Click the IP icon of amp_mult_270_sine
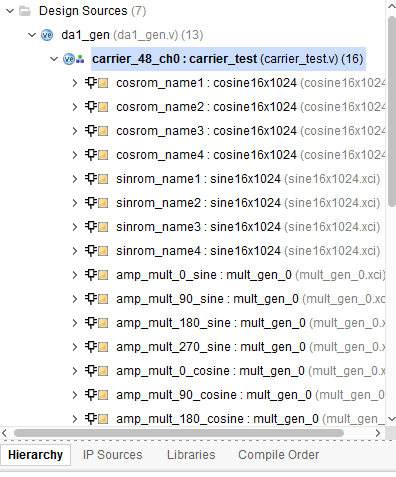This screenshot has height=477, width=396. (x=97, y=346)
